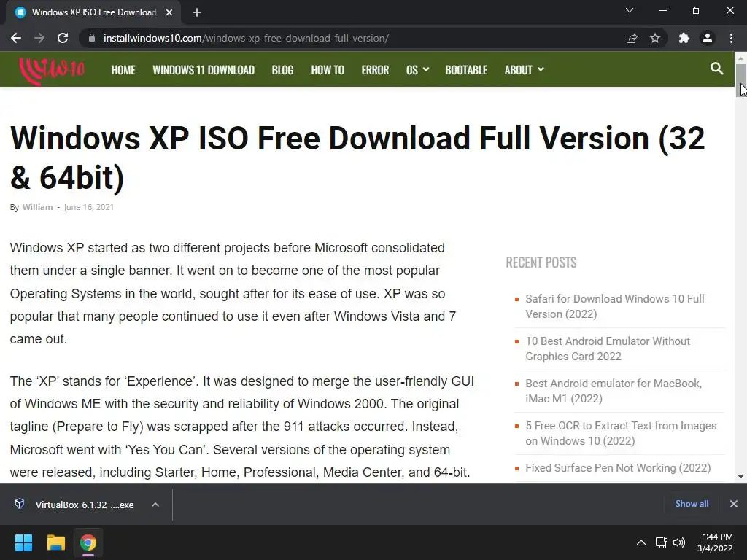Click network icon in system tray
Screen dimensions: 747x560
(661, 542)
